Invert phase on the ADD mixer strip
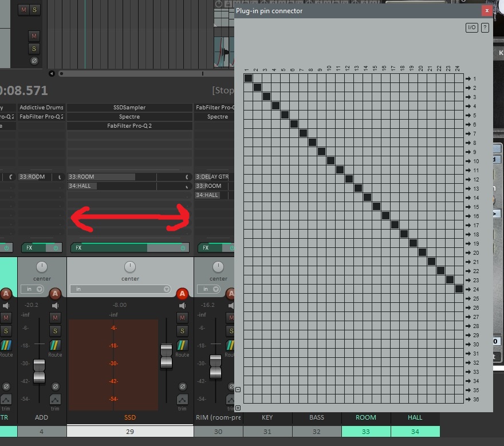Screen dimensions: 504x446 click(x=55, y=386)
